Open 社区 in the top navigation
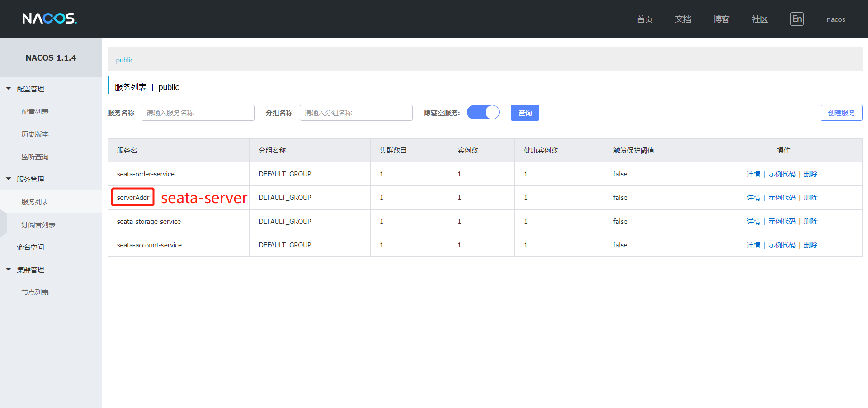Viewport: 868px width, 408px height. [x=760, y=19]
